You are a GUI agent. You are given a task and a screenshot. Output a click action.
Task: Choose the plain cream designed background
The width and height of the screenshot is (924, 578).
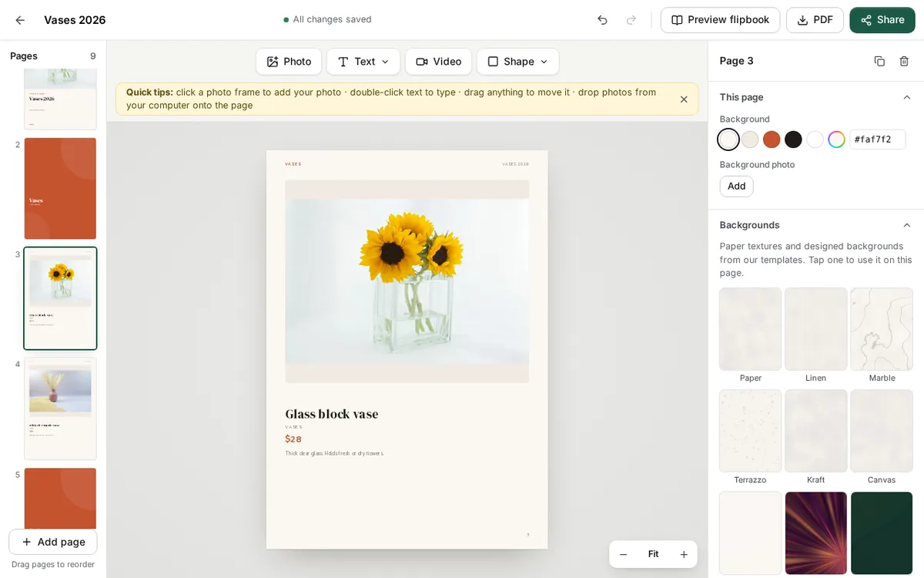[750, 533]
